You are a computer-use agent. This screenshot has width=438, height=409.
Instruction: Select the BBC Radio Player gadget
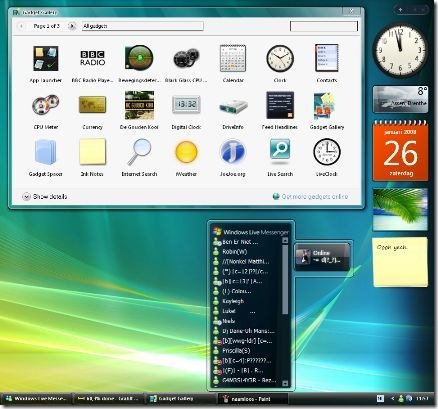click(92, 58)
